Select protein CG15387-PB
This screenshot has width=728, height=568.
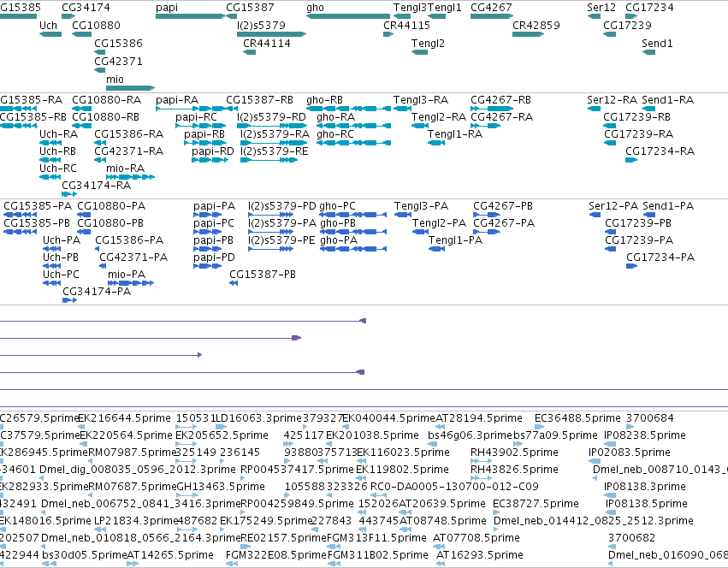pos(263,275)
